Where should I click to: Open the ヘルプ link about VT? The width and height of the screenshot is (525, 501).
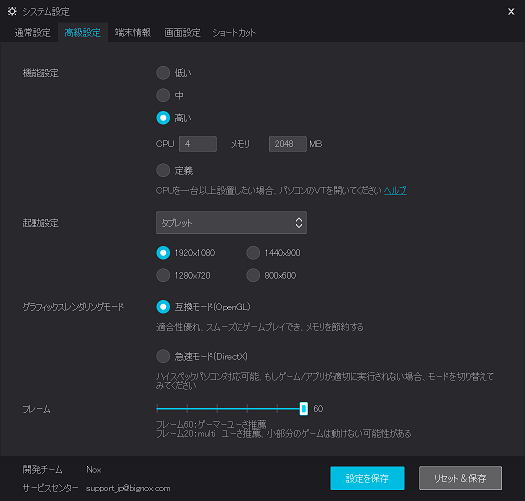pos(395,191)
